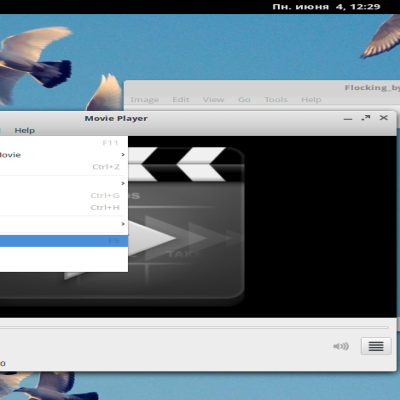
Task: Open the Go menu in the image viewer window
Action: click(244, 100)
